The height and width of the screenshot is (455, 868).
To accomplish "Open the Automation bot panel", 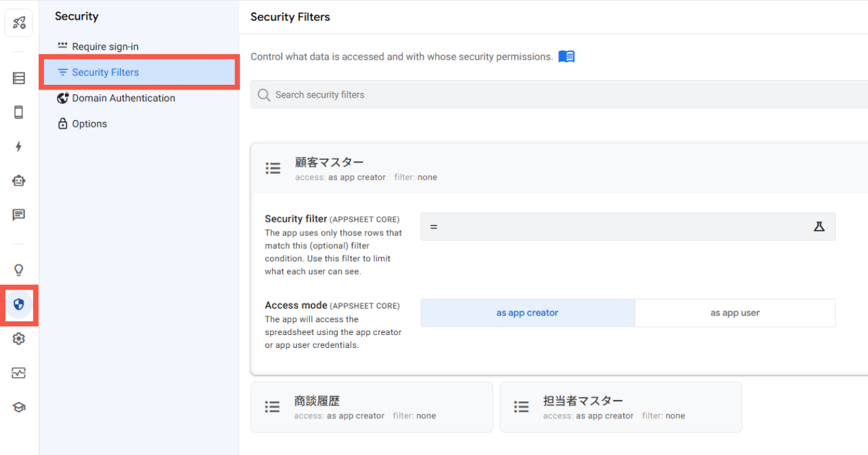I will coord(18,180).
